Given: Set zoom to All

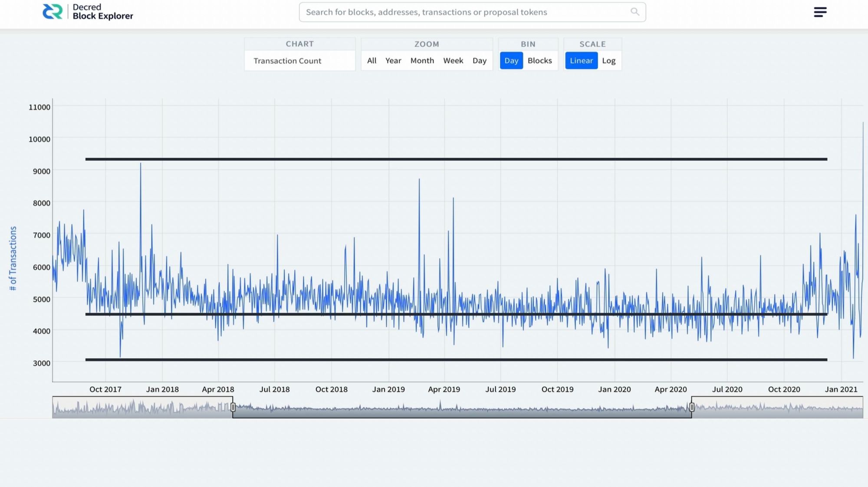Looking at the screenshot, I should click(372, 61).
